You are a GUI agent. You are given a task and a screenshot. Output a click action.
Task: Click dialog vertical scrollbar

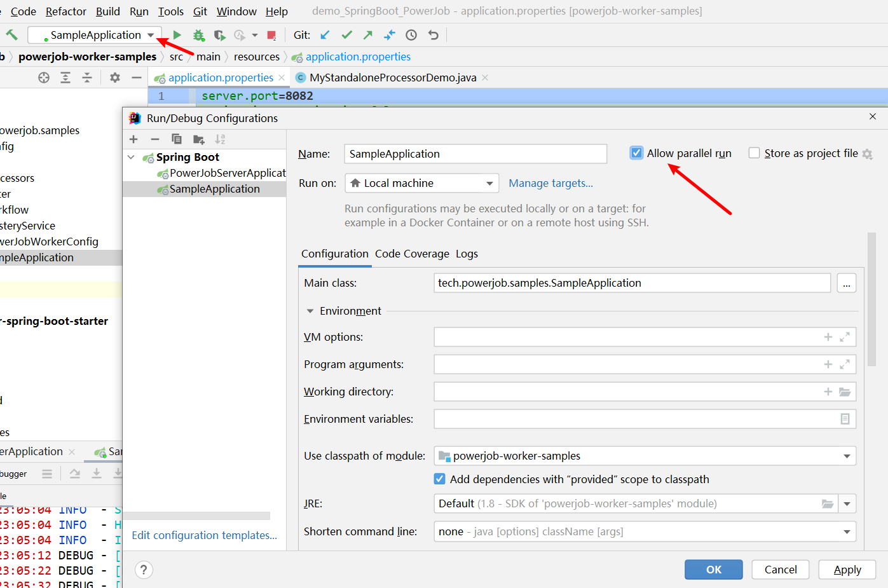[x=871, y=299]
